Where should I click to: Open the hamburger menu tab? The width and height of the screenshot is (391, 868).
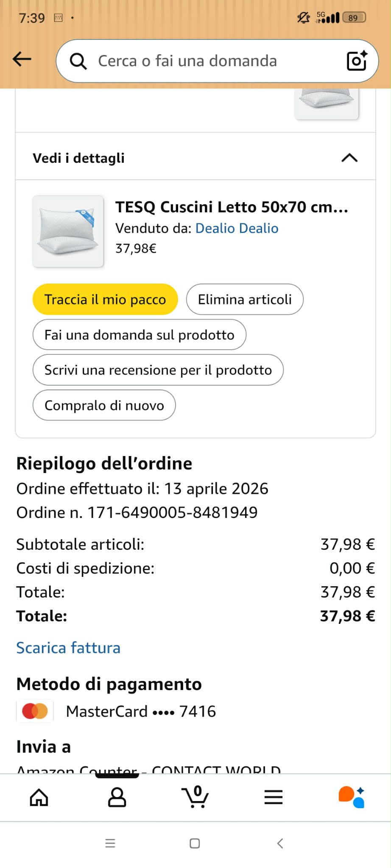pos(274,797)
